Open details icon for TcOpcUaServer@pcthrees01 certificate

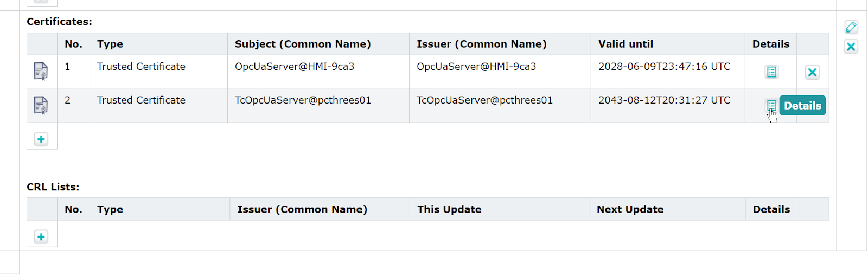(771, 105)
